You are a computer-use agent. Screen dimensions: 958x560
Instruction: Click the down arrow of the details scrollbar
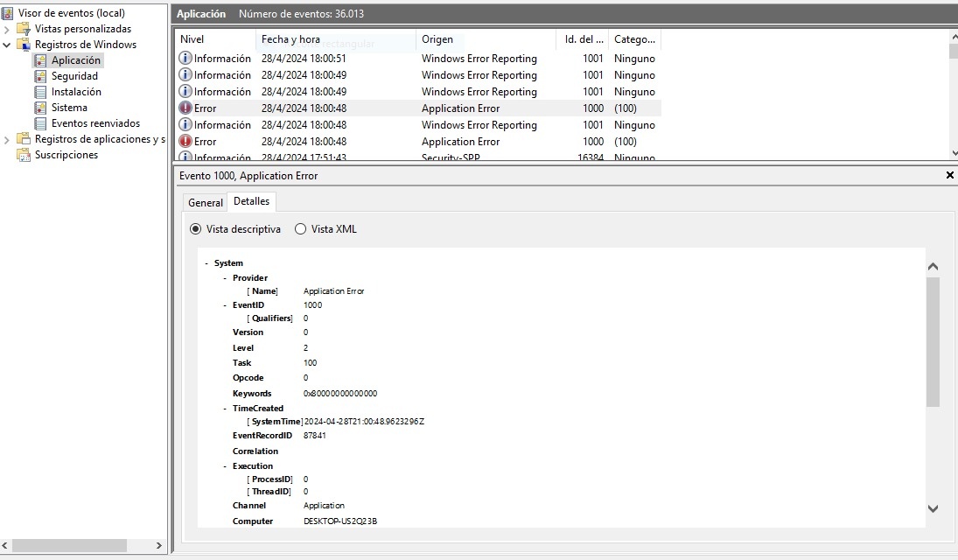tap(933, 508)
